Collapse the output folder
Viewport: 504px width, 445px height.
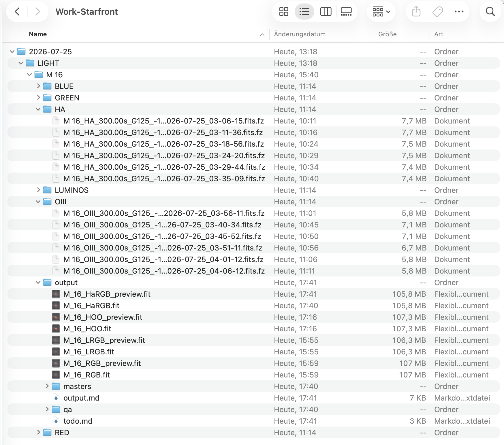(x=38, y=283)
